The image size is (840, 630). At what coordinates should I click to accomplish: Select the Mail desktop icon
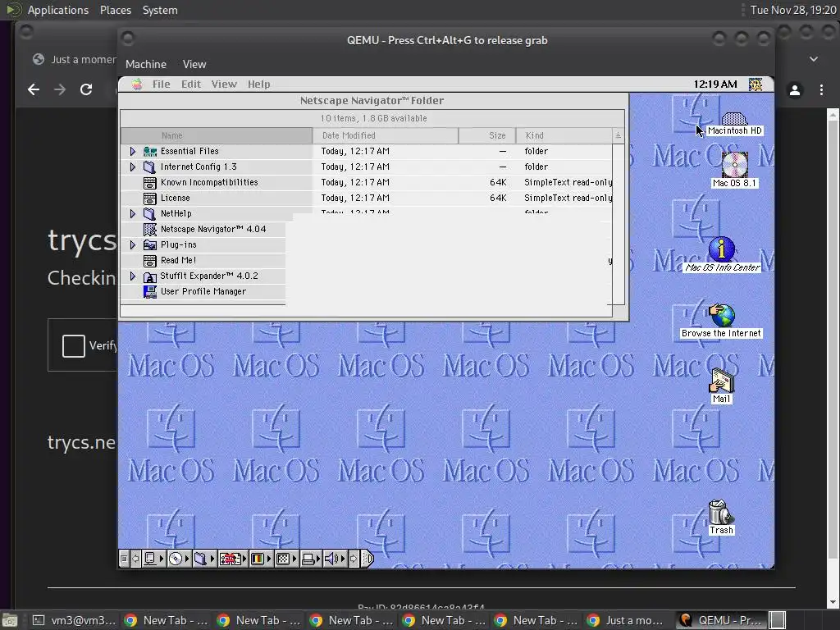point(721,381)
